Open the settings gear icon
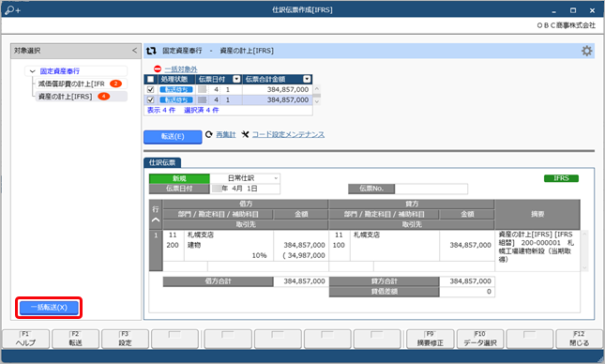Image resolution: width=605 pixels, height=364 pixels. (x=586, y=51)
